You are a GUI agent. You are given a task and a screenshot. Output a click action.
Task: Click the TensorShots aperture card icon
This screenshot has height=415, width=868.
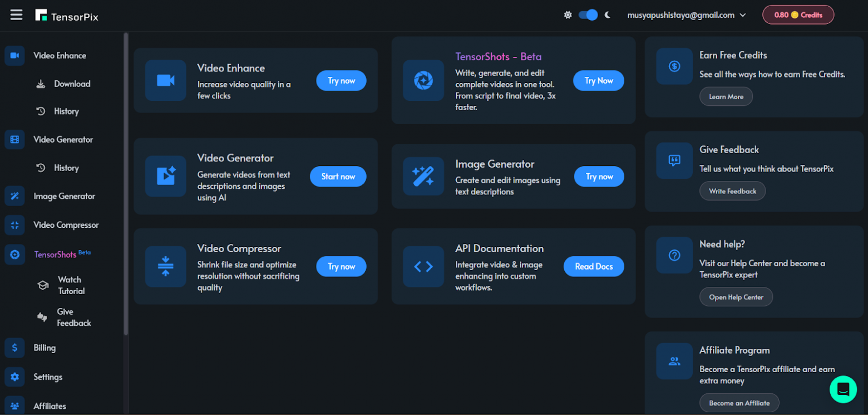(423, 81)
